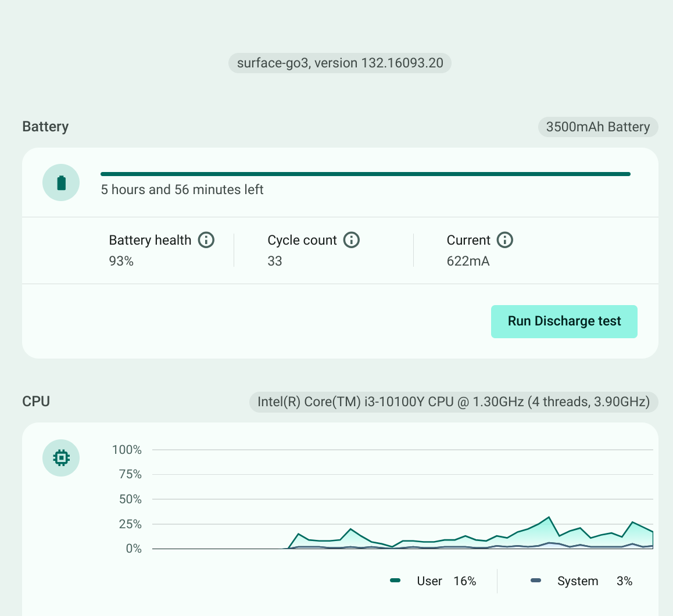673x616 pixels.
Task: Click the Cycle count info icon
Action: [352, 240]
